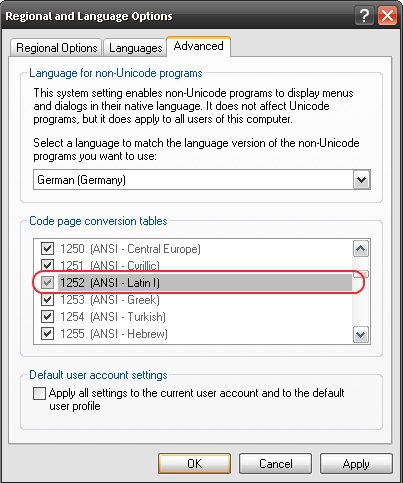The height and width of the screenshot is (483, 403).
Task: Click the Cancel button
Action: click(x=276, y=464)
